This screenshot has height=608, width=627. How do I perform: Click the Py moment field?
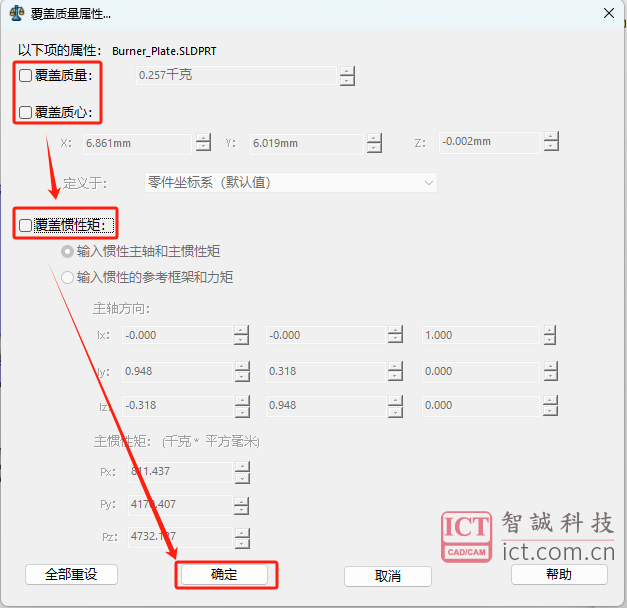click(180, 505)
